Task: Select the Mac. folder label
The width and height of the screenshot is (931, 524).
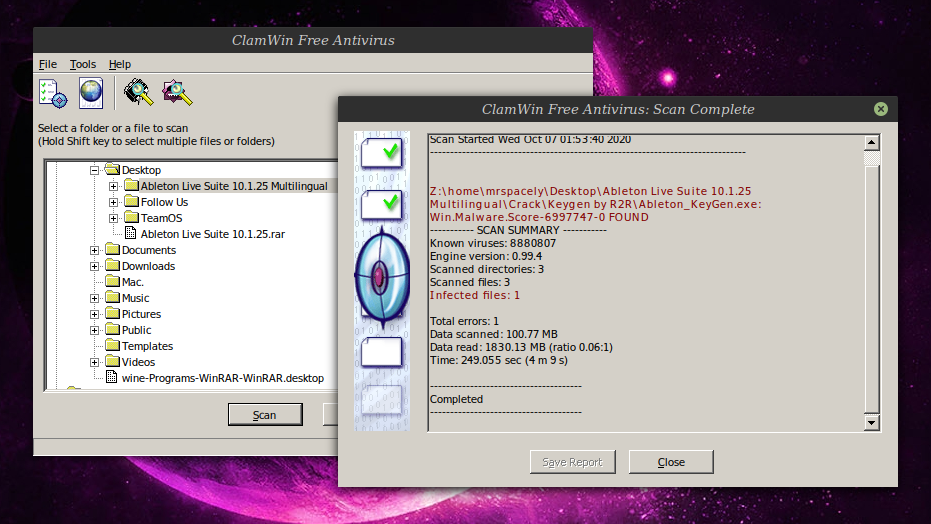Action: [x=132, y=282]
